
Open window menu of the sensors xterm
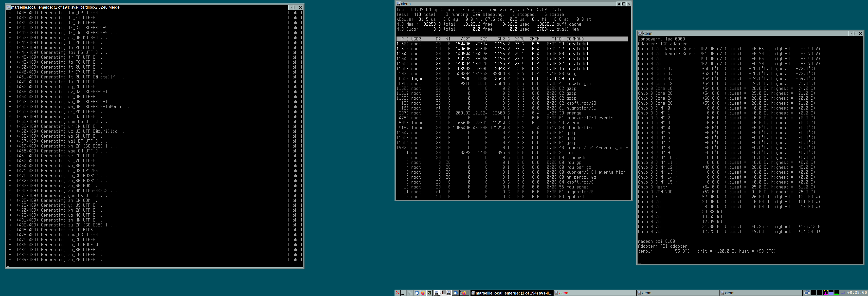click(640, 33)
